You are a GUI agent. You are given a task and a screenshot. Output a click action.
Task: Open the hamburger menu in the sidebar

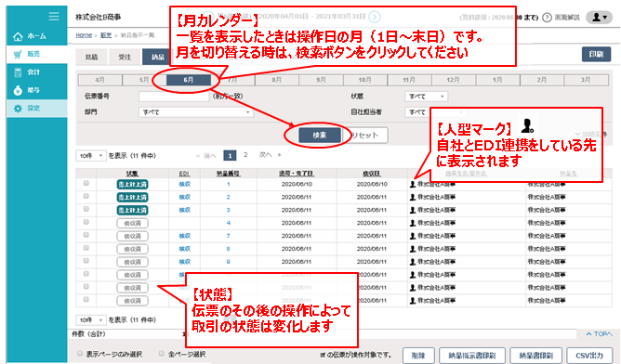click(x=54, y=16)
